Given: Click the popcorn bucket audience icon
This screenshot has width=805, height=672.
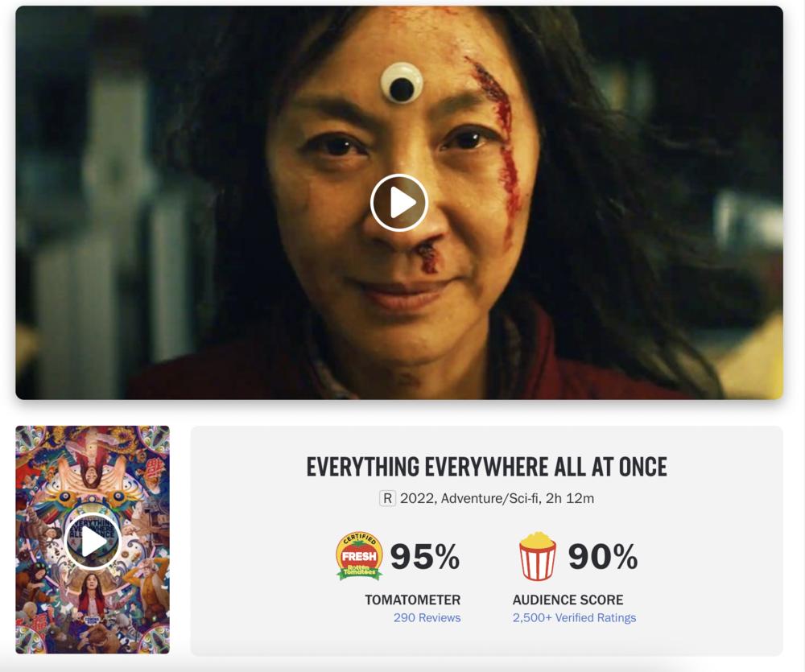Looking at the screenshot, I should [537, 556].
